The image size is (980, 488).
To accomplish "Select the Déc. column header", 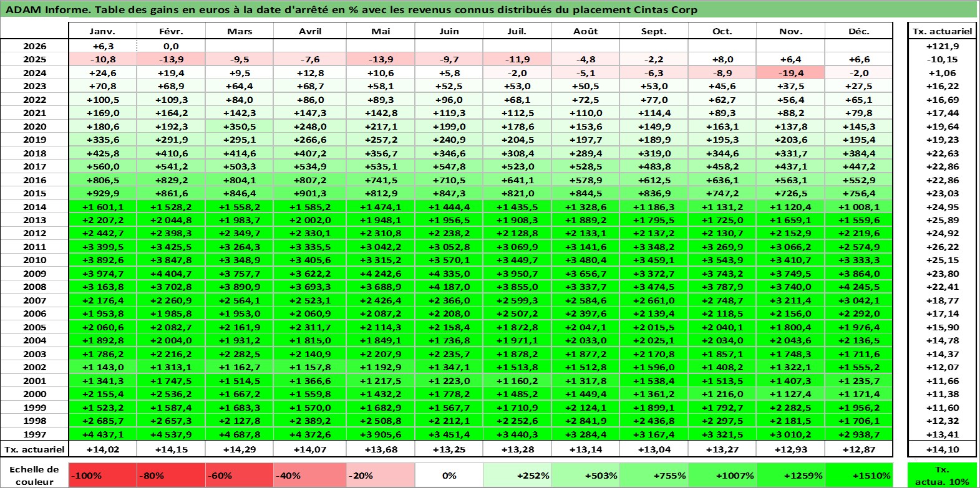I will [x=859, y=31].
